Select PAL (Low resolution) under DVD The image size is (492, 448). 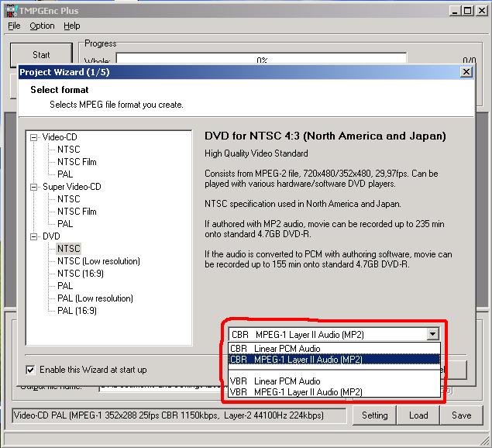click(95, 298)
